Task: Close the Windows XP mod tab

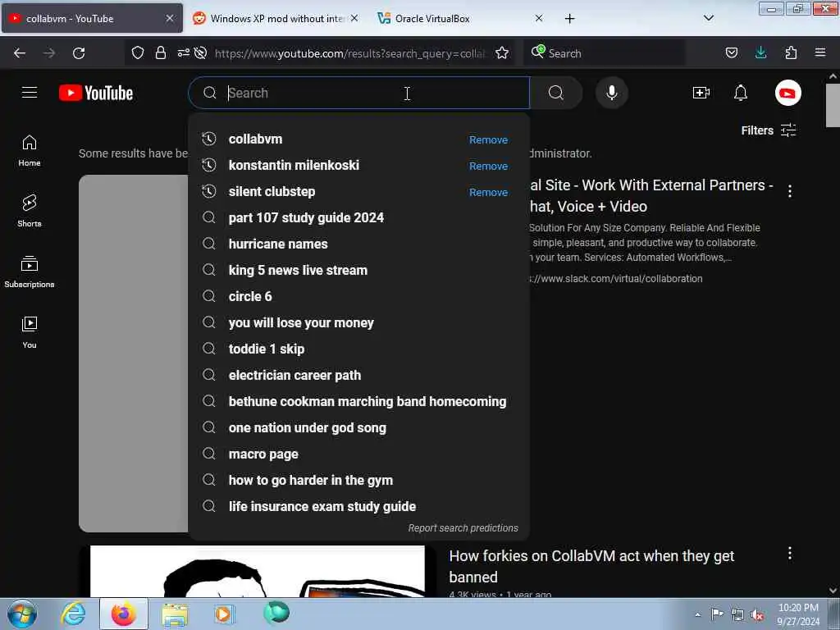Action: point(354,18)
